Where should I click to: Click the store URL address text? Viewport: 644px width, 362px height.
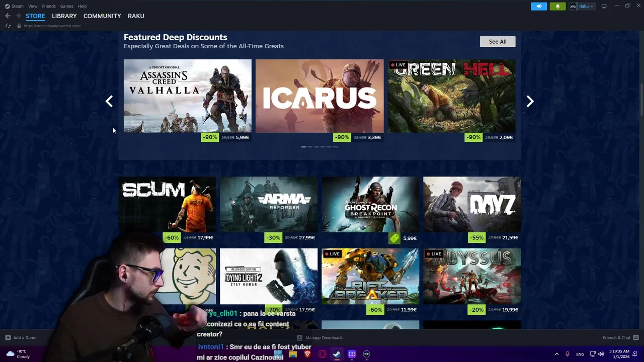pyautogui.click(x=52, y=26)
